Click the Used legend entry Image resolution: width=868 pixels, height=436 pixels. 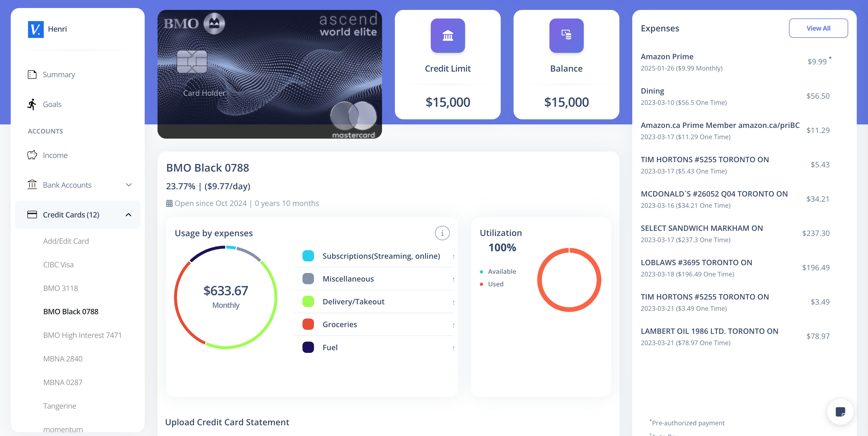(492, 284)
